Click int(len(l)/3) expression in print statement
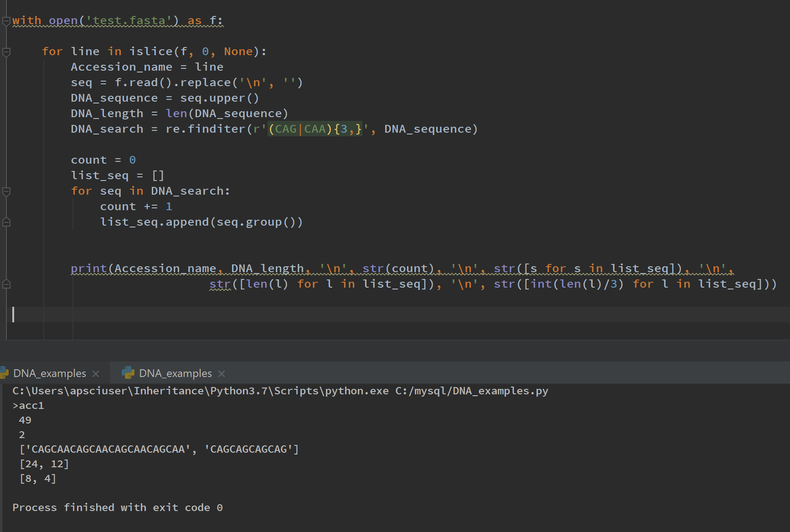790x532 pixels. point(577,284)
